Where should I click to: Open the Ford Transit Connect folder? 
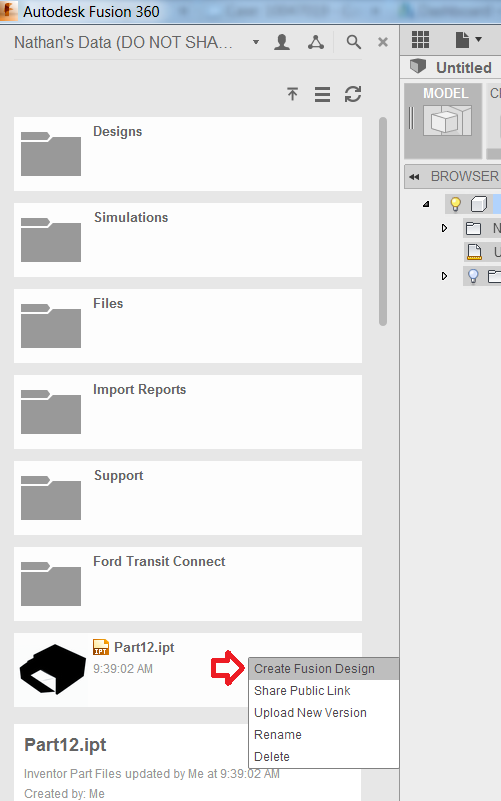[x=188, y=584]
